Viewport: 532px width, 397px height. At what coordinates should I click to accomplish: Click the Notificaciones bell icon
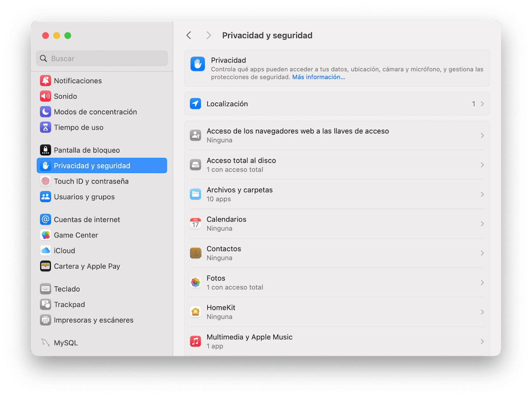coord(45,81)
